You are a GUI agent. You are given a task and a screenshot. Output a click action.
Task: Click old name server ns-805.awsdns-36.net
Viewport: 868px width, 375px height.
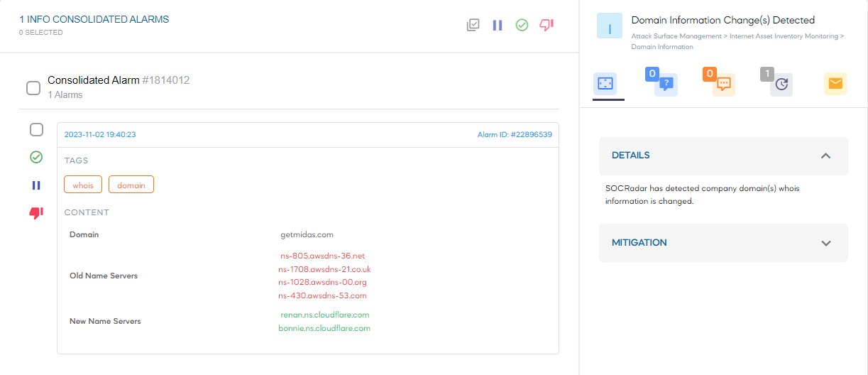pos(322,256)
